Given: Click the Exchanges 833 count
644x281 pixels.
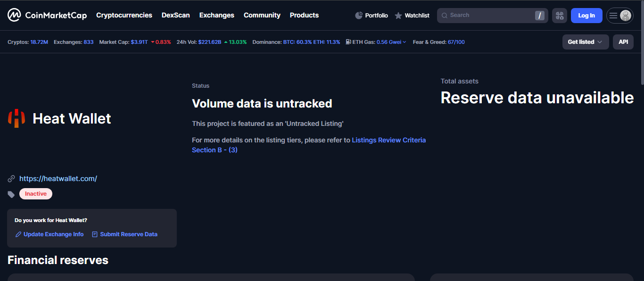Looking at the screenshot, I should tap(89, 42).
